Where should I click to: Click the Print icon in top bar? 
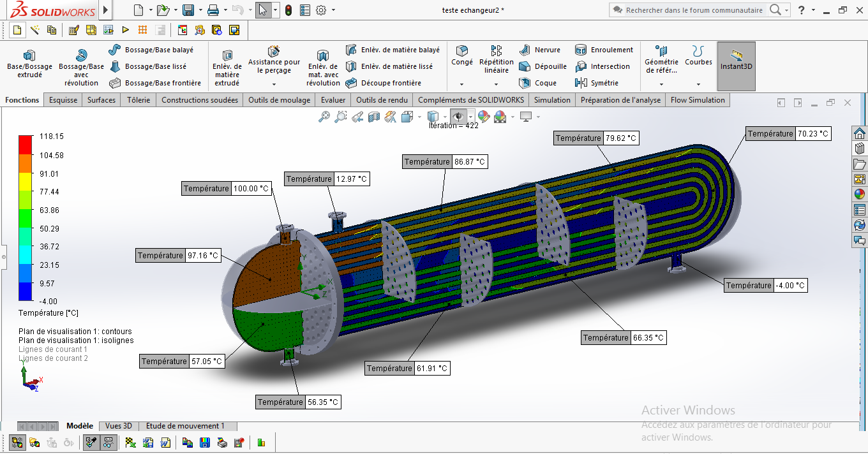[213, 10]
